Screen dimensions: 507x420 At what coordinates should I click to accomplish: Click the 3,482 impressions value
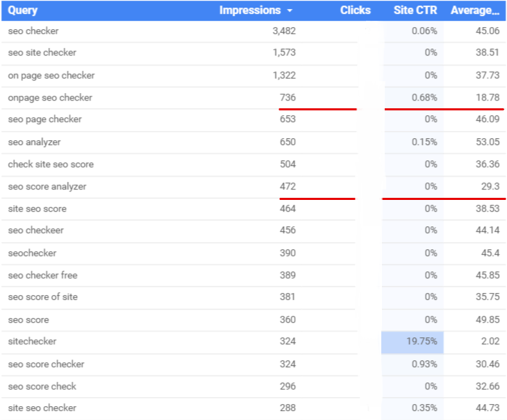284,31
